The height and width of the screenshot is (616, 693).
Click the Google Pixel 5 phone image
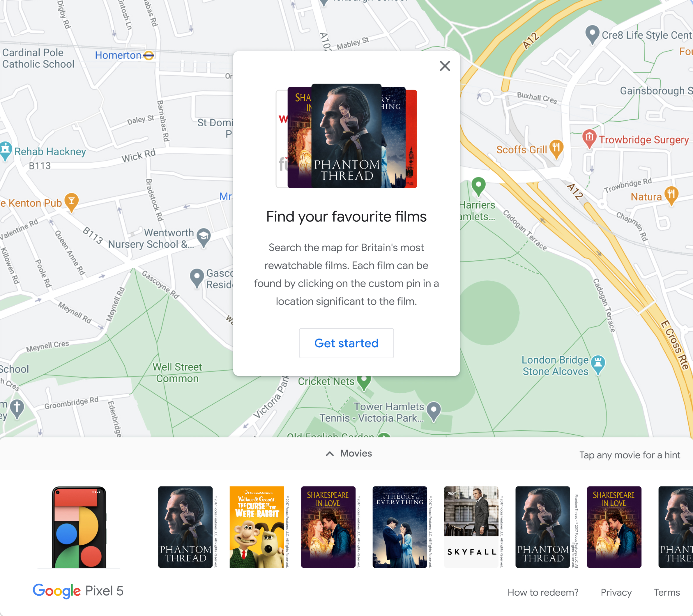pos(79,527)
